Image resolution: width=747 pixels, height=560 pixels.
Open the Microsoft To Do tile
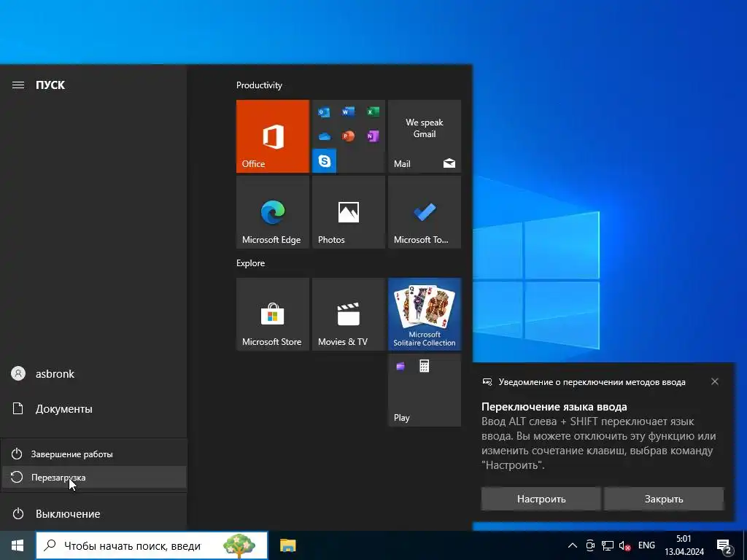[425, 212]
